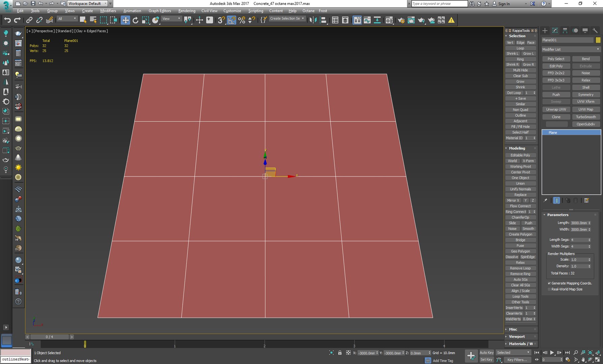Open the Rendered Frame Window icon
603x364 pixels.
[x=411, y=20]
